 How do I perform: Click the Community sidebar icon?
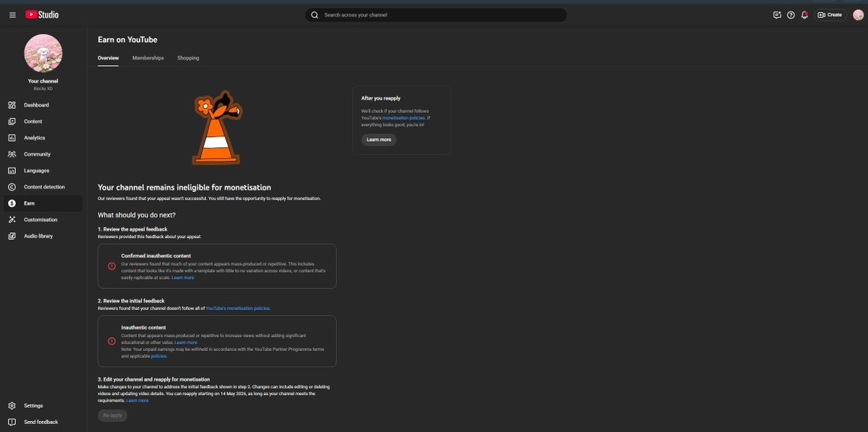[x=12, y=154]
